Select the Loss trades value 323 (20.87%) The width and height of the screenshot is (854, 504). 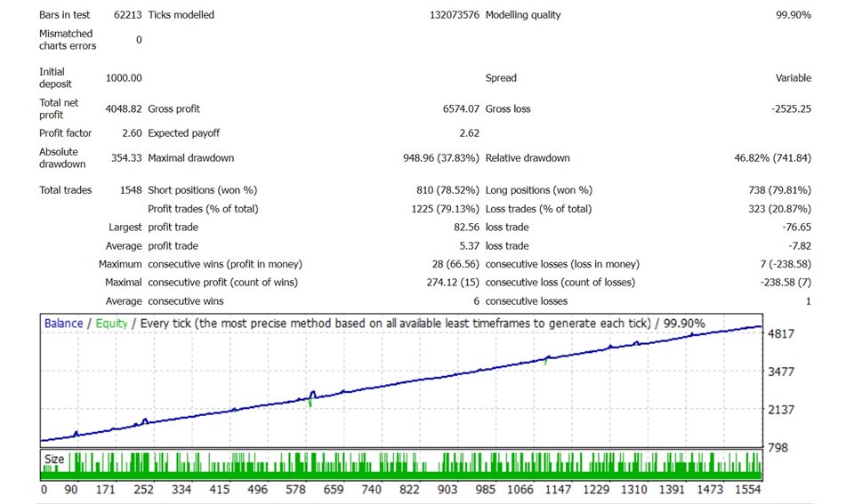click(780, 209)
